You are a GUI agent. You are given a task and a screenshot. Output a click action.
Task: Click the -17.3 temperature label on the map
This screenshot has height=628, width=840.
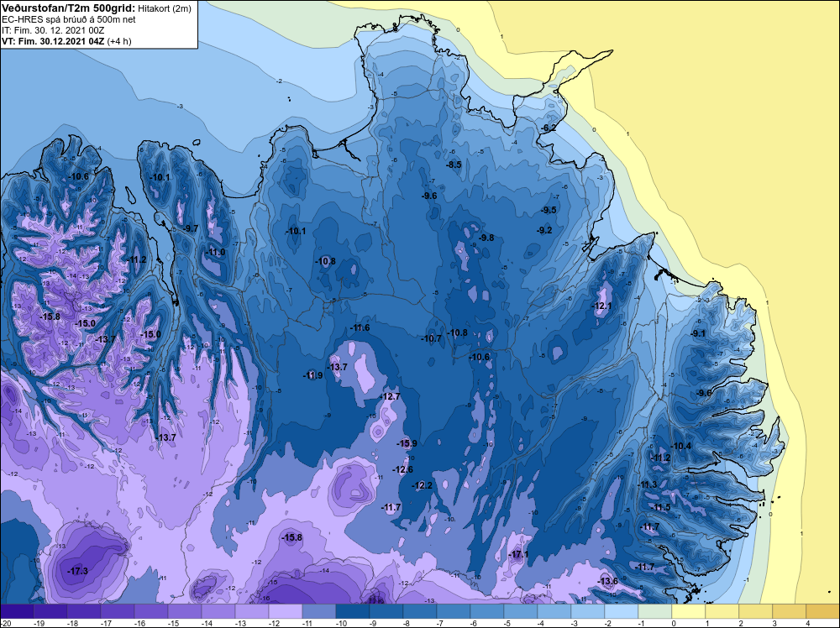click(x=77, y=572)
